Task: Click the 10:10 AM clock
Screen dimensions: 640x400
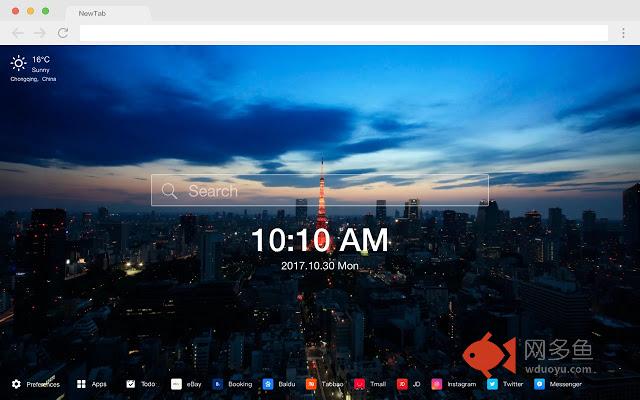Action: coord(320,240)
